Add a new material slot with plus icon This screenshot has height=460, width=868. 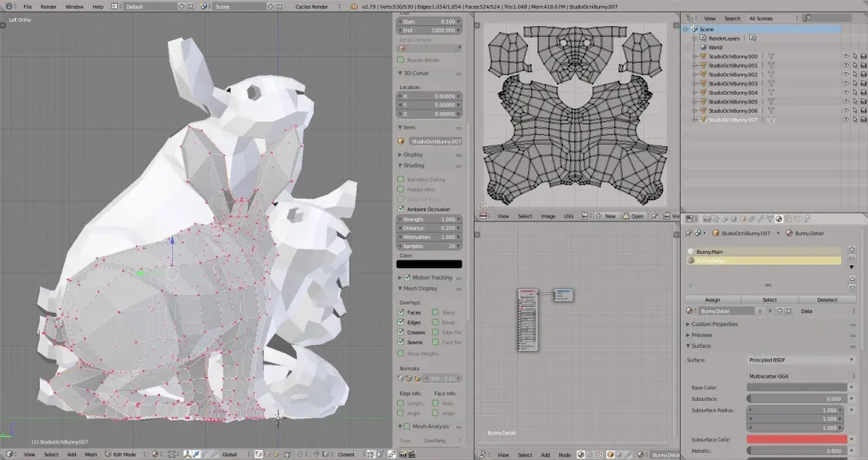[x=852, y=249]
